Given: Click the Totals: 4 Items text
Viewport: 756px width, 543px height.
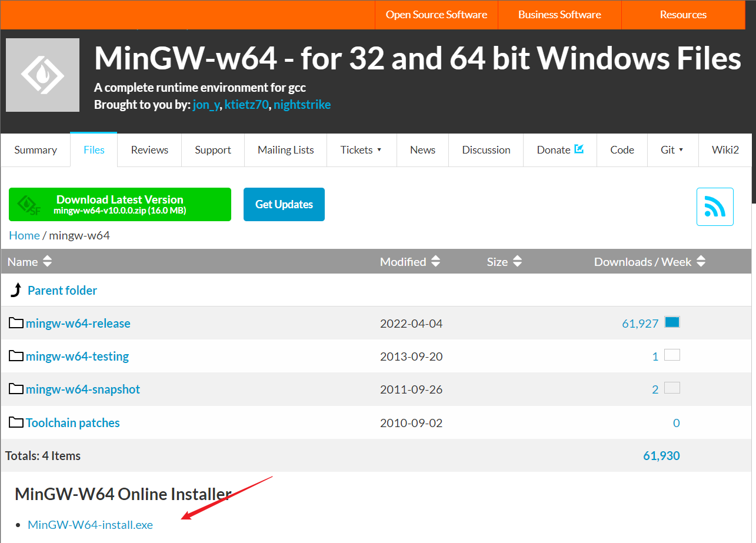Looking at the screenshot, I should [43, 455].
